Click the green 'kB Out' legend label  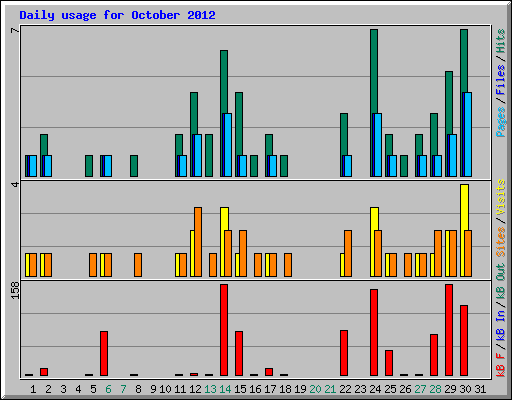pyautogui.click(x=501, y=282)
